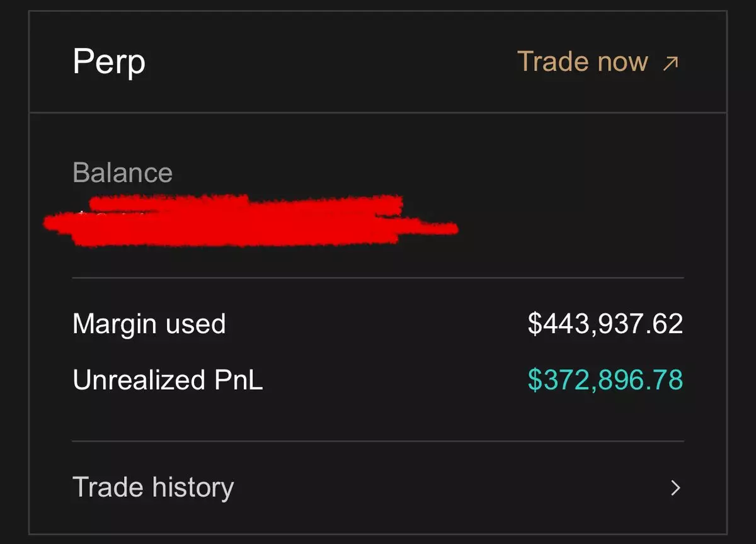Select the Balance label
The image size is (756, 544).
coord(122,173)
